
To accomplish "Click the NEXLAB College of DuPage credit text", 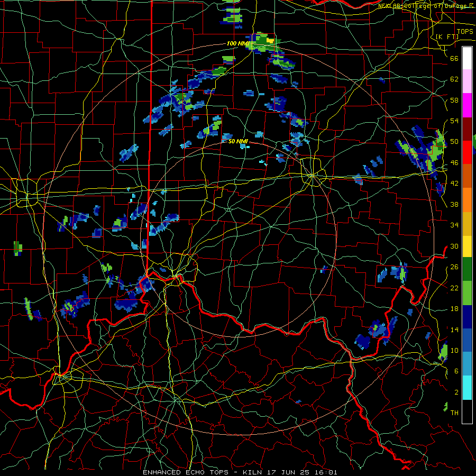I will coord(426,6).
